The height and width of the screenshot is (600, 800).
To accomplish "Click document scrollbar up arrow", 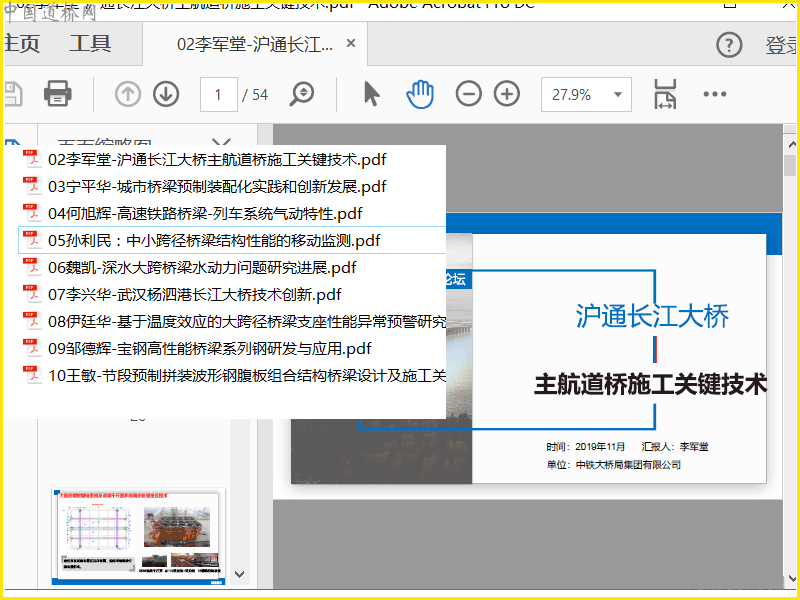I will coord(791,144).
